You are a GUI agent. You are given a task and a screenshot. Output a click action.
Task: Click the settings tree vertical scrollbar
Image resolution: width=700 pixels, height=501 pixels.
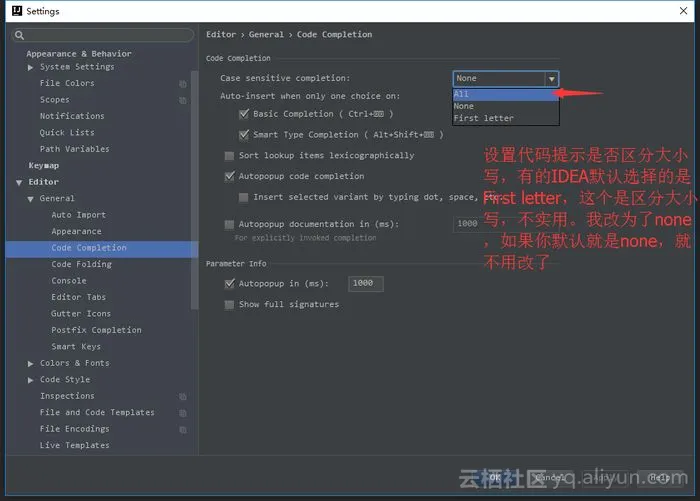194,190
